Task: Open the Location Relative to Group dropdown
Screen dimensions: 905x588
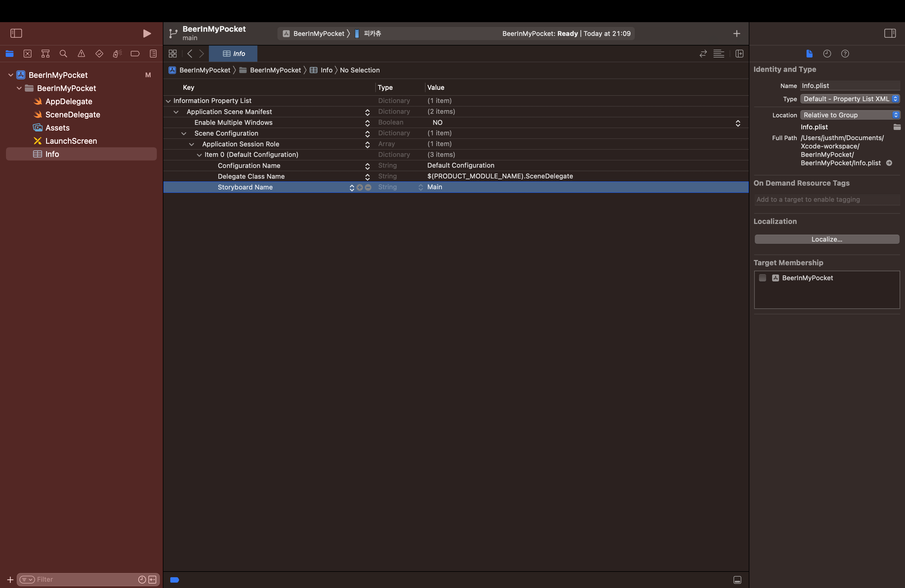Action: click(x=849, y=115)
